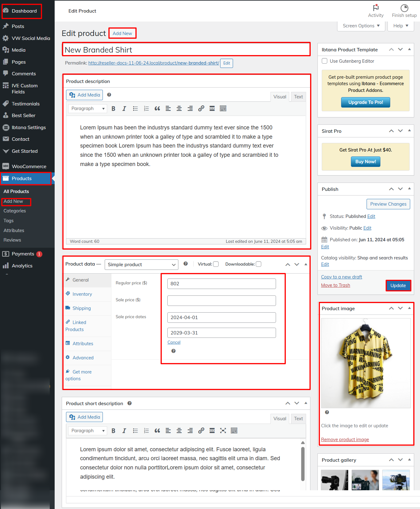Open Paragraph format dropdown in Product description
Screen dimensions: 420x509
click(87, 109)
